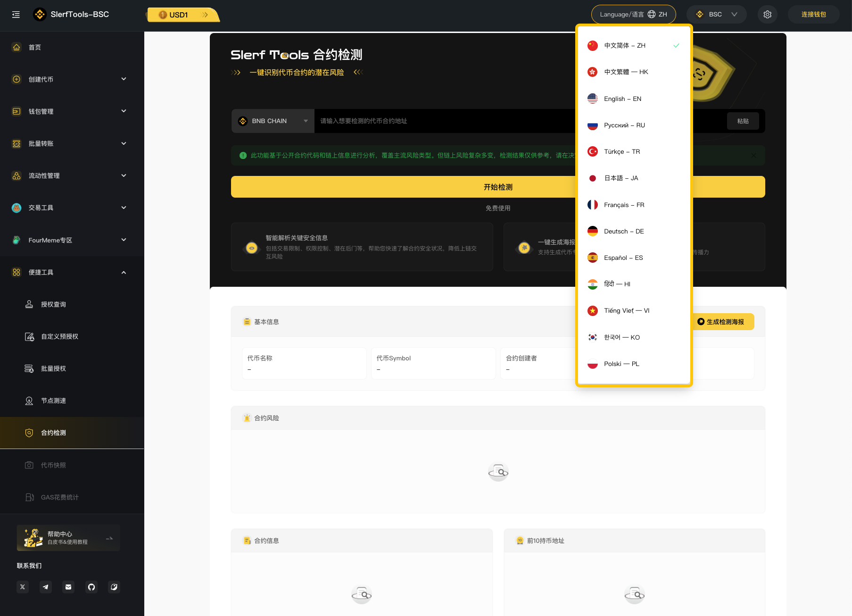Click the home icon in sidebar

17,47
